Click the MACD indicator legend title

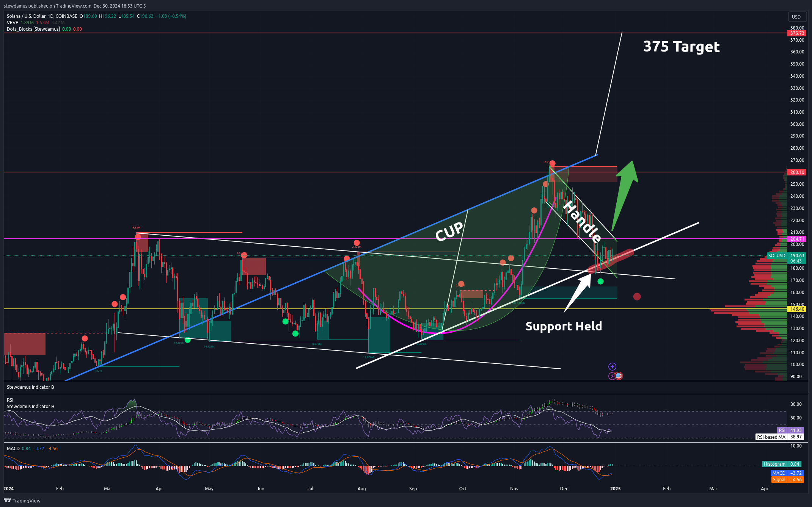[x=13, y=449]
